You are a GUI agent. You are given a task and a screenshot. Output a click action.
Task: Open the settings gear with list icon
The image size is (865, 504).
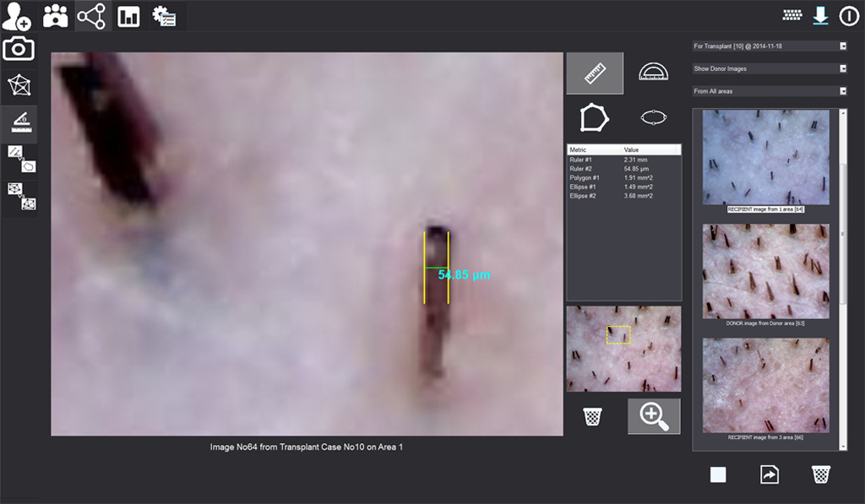click(164, 16)
